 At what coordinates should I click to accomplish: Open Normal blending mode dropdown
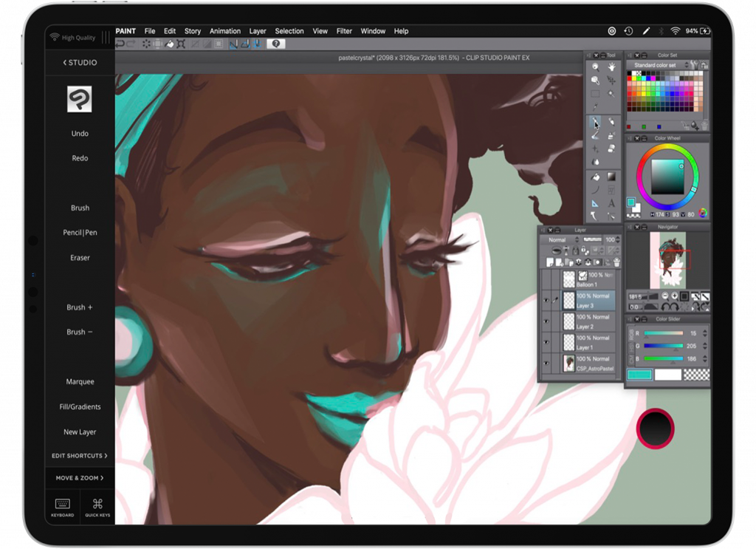tap(560, 239)
